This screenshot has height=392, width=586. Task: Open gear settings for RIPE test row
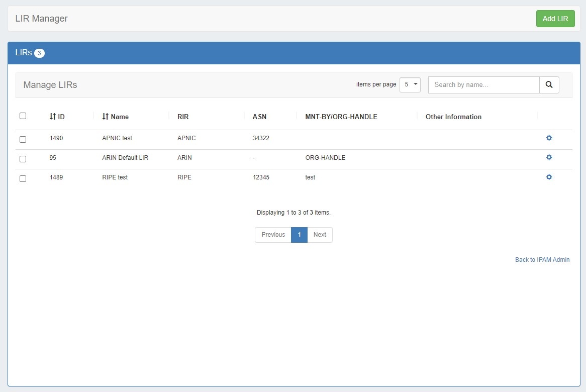click(549, 177)
